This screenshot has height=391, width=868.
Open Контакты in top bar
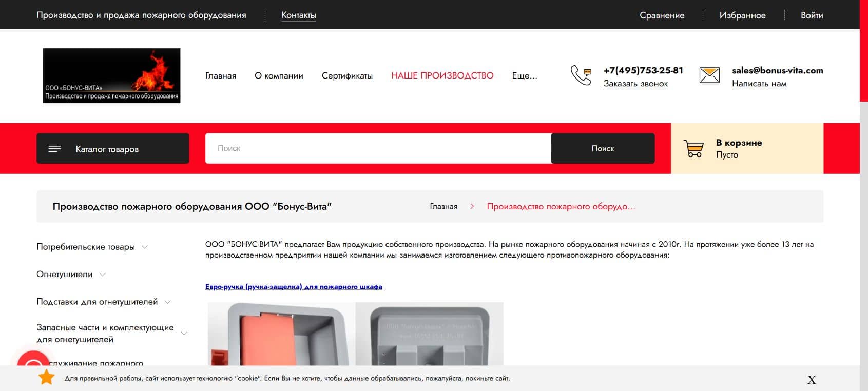(x=299, y=15)
